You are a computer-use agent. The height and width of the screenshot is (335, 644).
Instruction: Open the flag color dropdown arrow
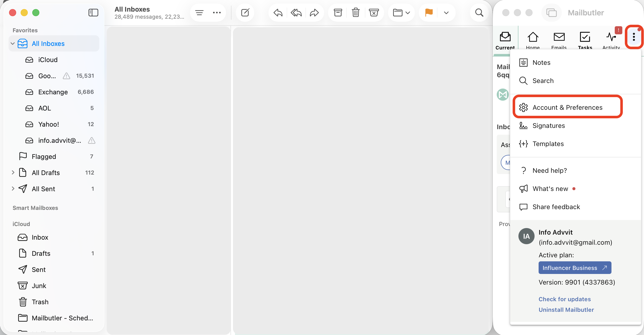coord(446,13)
